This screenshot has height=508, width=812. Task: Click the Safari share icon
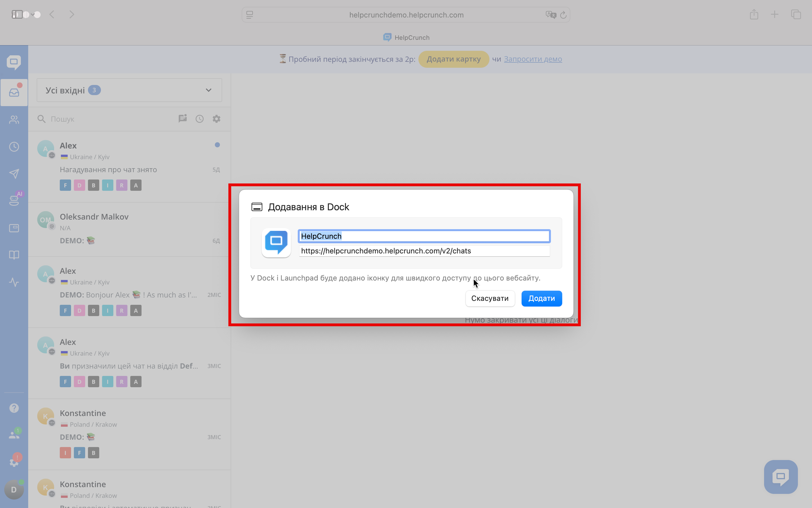(x=754, y=14)
